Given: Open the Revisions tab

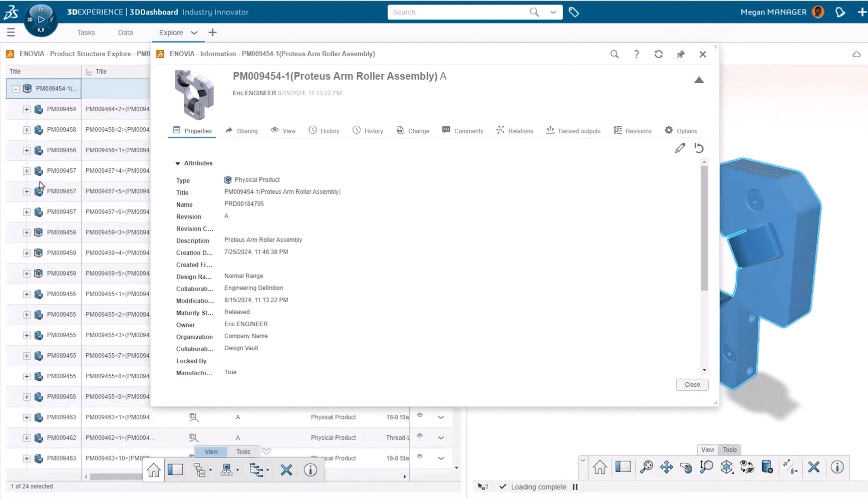Looking at the screenshot, I should [x=633, y=131].
